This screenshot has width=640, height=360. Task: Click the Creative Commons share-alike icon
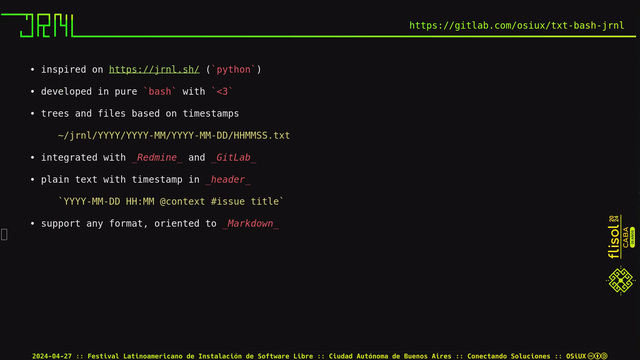tap(604, 356)
